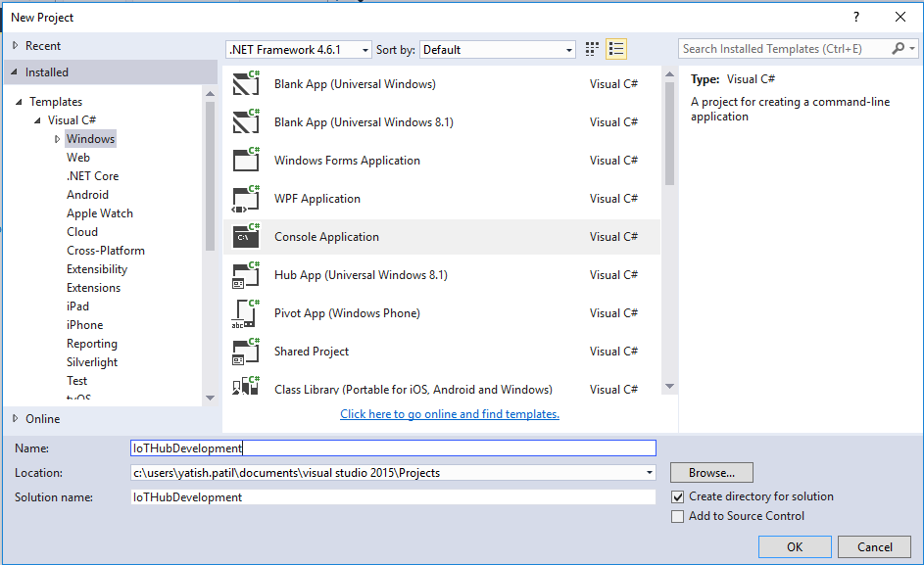Viewport: 924px width, 565px height.
Task: Open link to find templates online
Action: pyautogui.click(x=450, y=414)
